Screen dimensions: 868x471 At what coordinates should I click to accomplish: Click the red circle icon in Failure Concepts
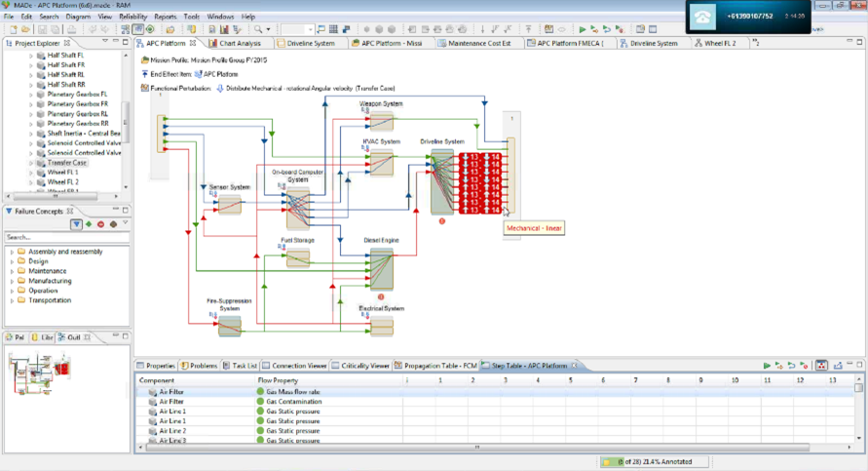100,224
